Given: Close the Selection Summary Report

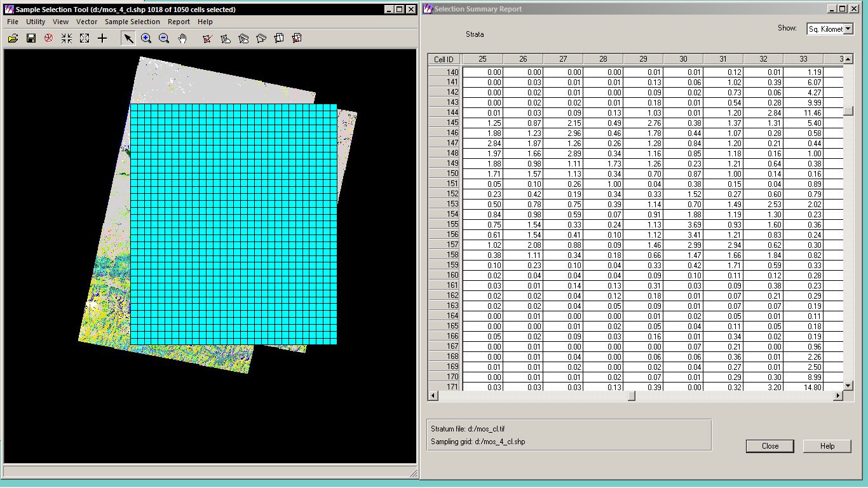Looking at the screenshot, I should tap(770, 446).
